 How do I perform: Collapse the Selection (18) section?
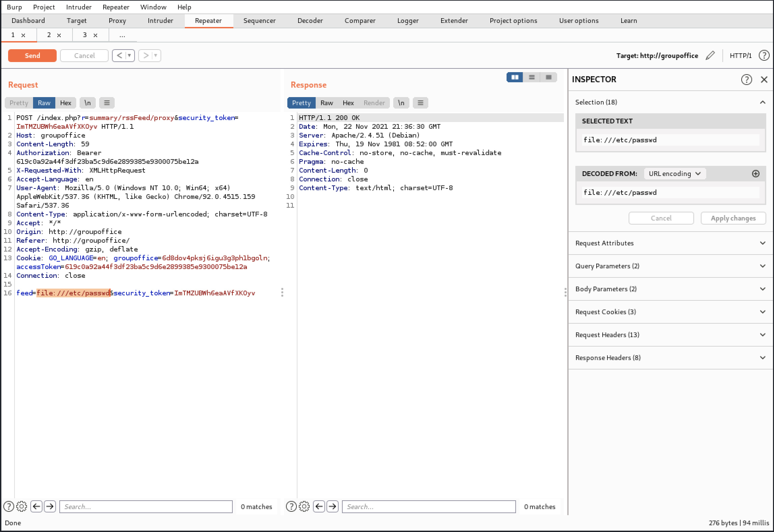763,102
